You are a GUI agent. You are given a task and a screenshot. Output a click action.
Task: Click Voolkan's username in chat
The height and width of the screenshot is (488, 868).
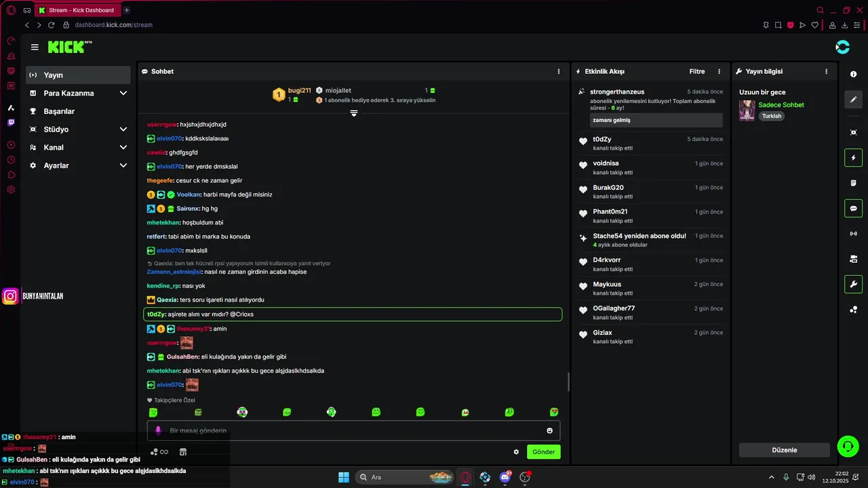[188, 195]
